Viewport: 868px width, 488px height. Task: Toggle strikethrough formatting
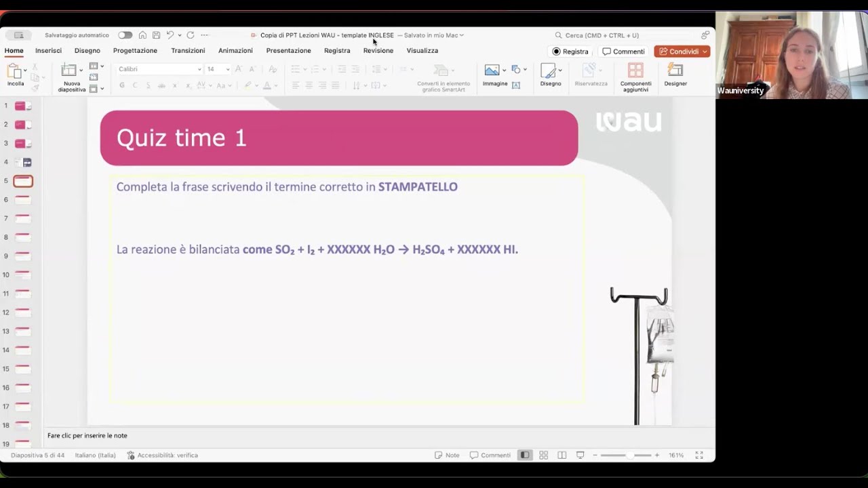(x=161, y=85)
